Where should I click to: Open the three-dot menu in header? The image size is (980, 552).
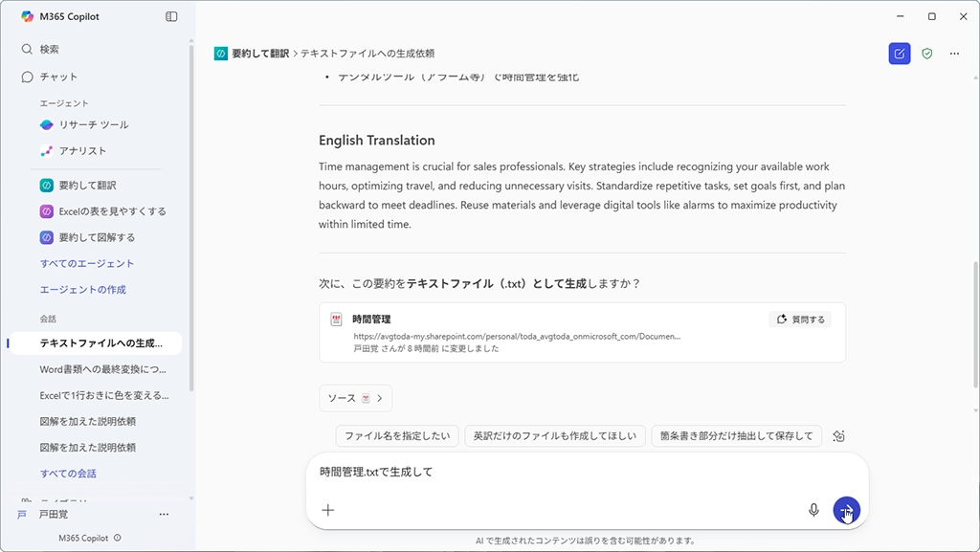click(x=954, y=54)
